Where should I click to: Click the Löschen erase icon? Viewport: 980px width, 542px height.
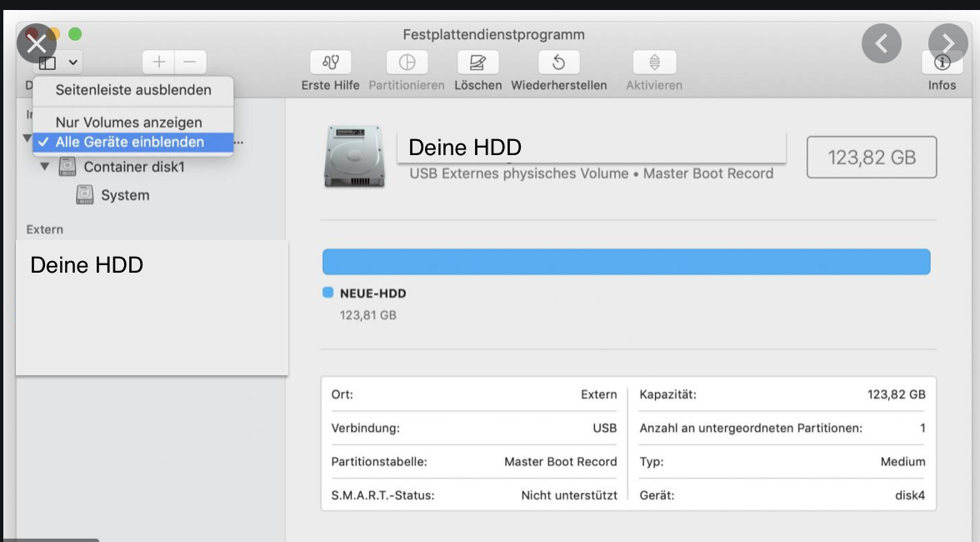477,63
